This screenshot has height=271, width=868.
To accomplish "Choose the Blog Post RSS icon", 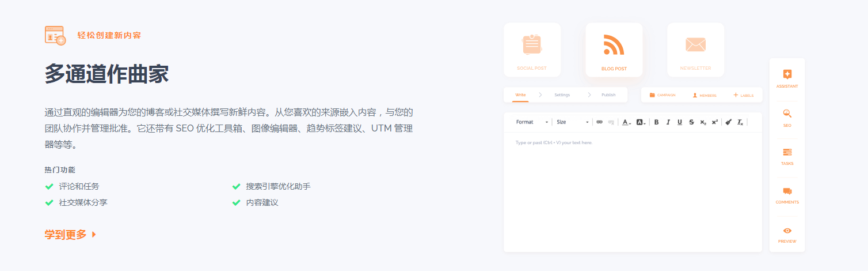I will tap(614, 45).
